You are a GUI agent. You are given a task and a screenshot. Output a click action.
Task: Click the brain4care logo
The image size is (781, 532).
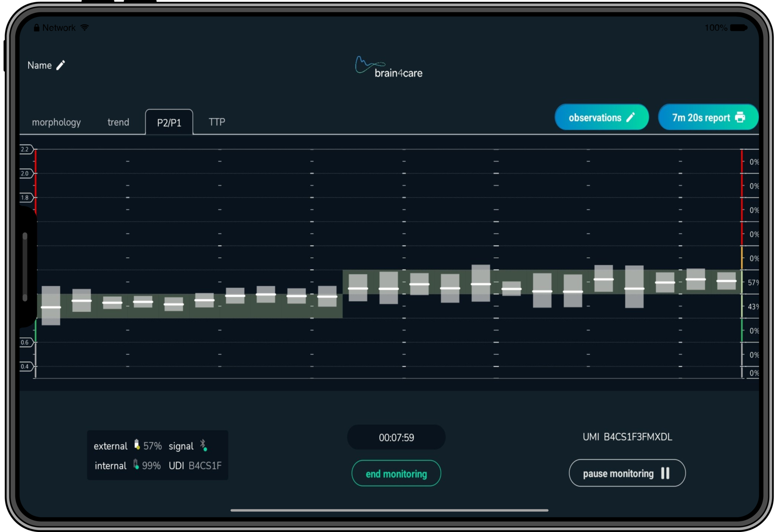(389, 67)
